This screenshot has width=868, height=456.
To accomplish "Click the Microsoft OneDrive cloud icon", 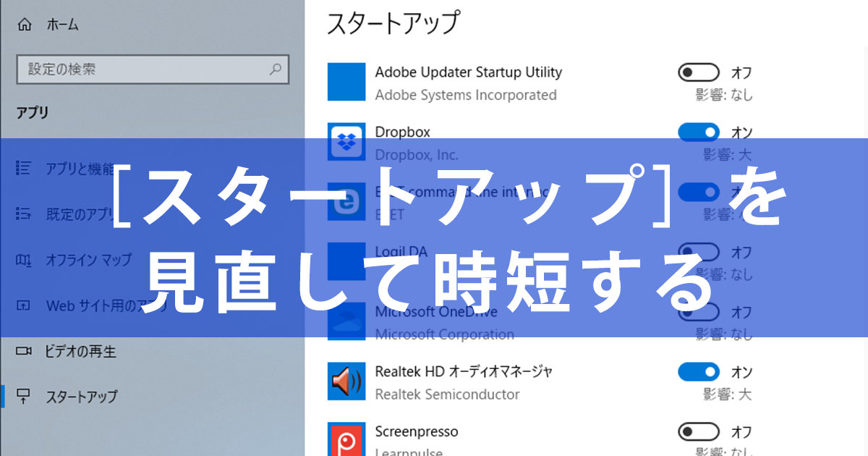I will pyautogui.click(x=346, y=321).
